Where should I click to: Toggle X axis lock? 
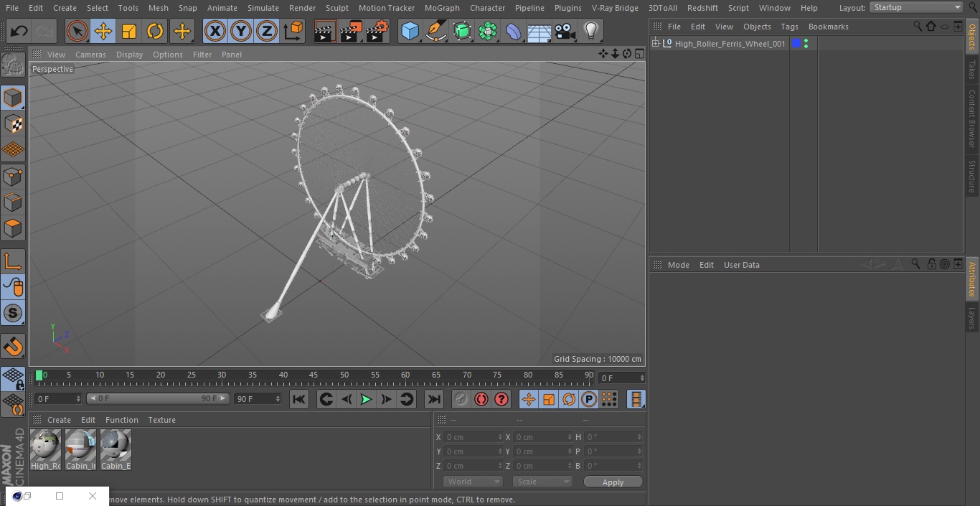[x=215, y=31]
